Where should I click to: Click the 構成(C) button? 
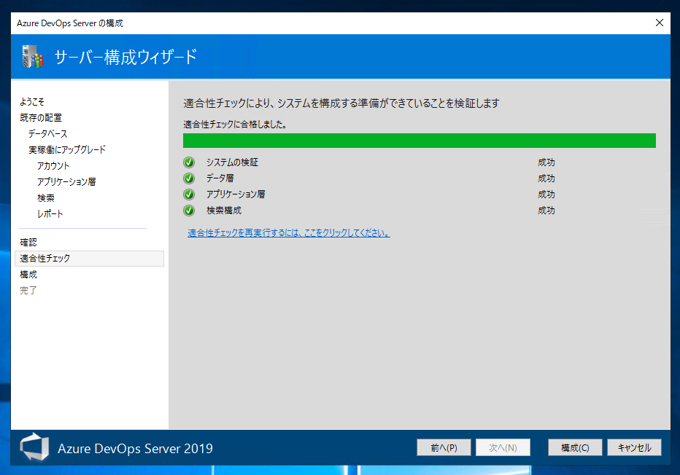click(575, 447)
